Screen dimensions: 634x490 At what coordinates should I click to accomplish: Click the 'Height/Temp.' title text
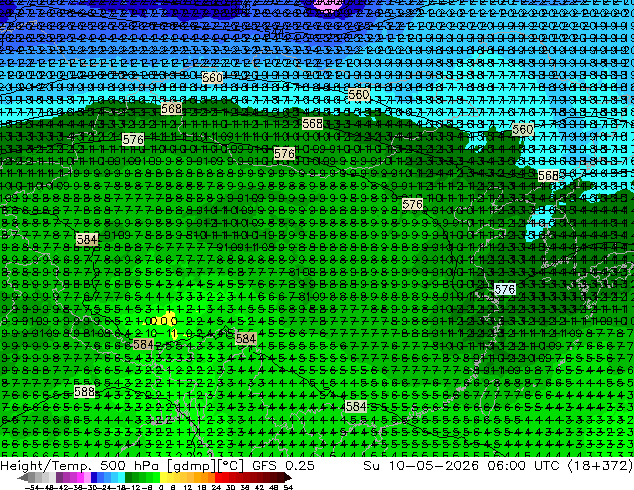coord(47,465)
